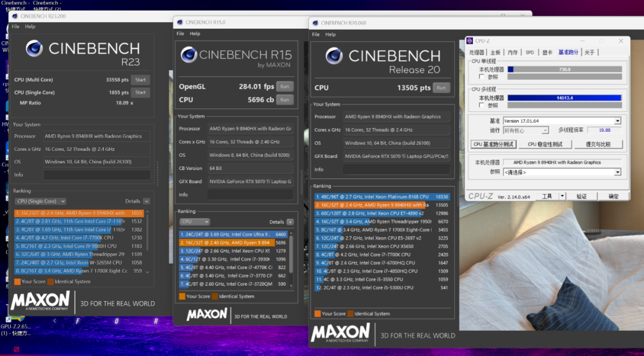Switch to the 内存 tab in CPU-Z

[513, 52]
